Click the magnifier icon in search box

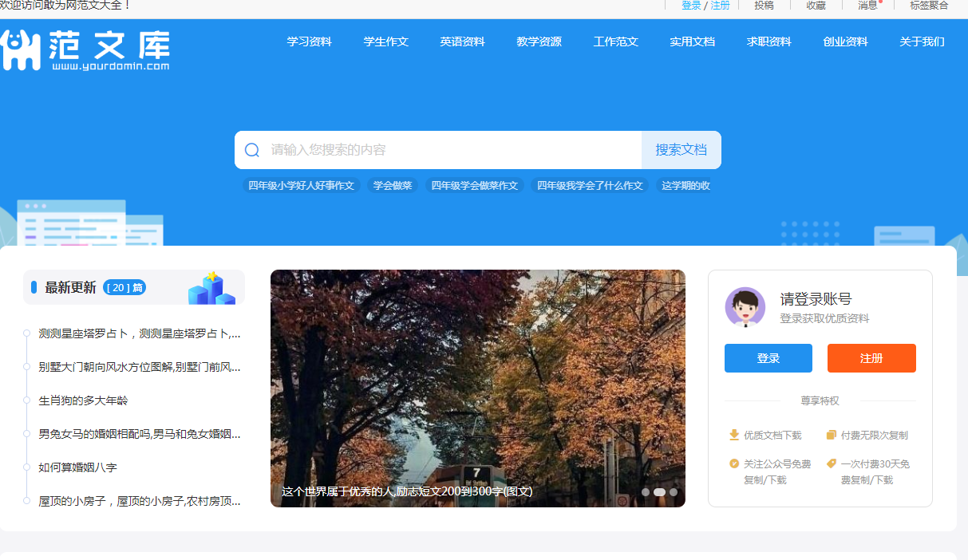click(x=252, y=150)
